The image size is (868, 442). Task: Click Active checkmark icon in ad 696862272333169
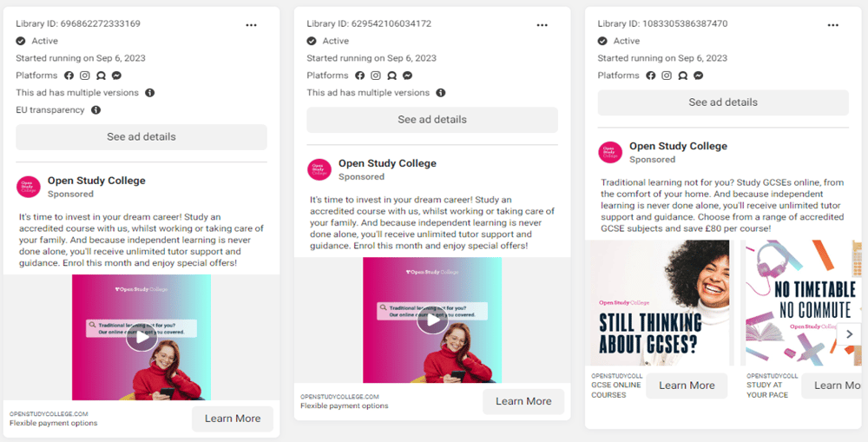21,41
